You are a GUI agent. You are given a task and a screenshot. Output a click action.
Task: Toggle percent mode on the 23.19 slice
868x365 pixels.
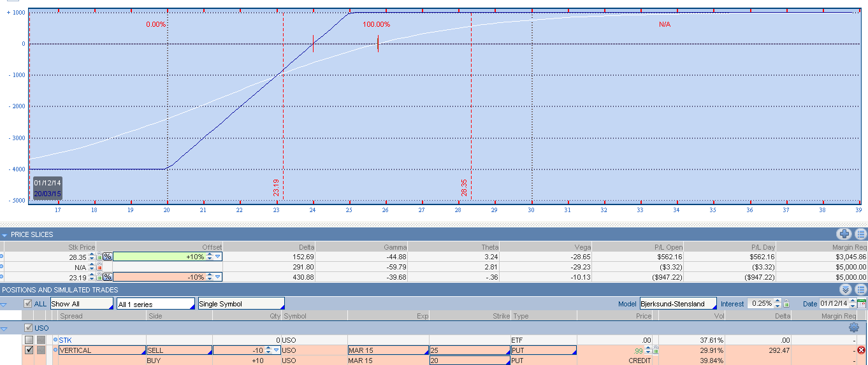coord(108,277)
